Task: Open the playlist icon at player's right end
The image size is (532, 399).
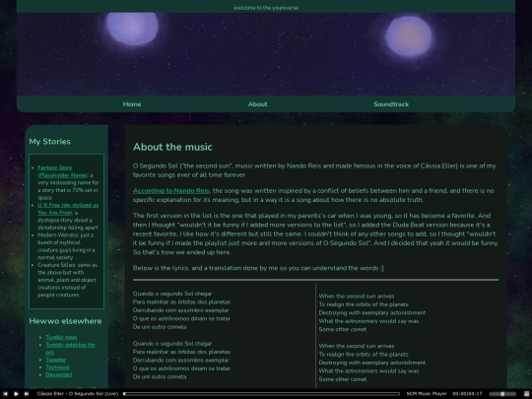Action: 526,393
